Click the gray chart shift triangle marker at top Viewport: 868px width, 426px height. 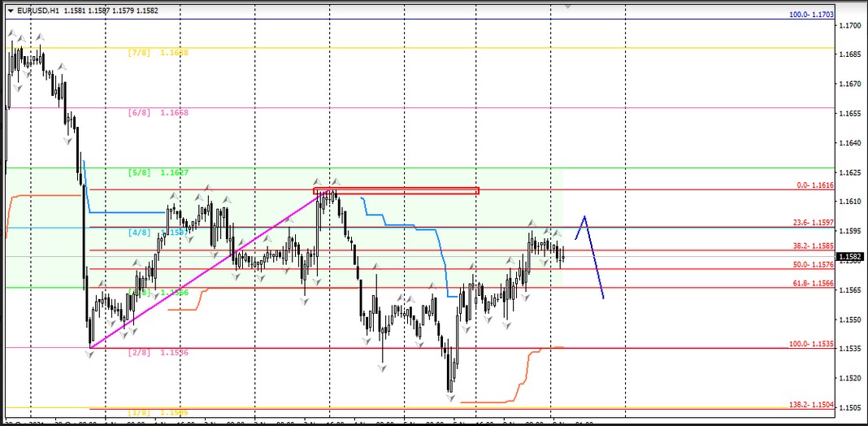pos(567,4)
